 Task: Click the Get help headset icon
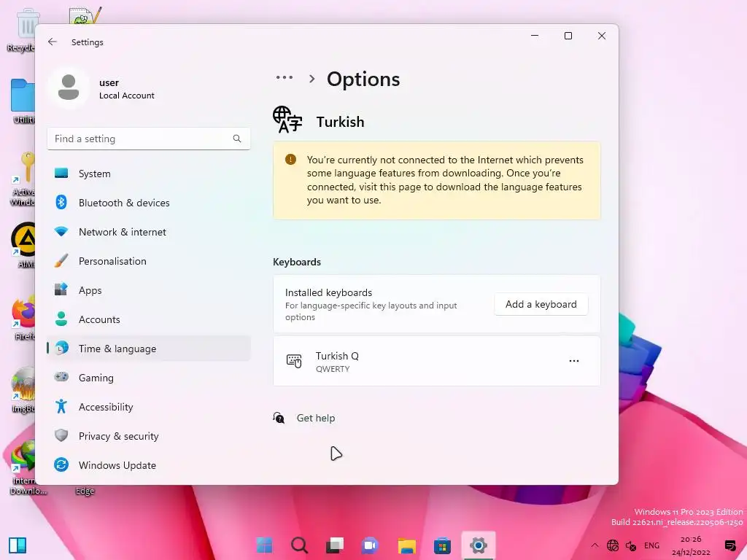[279, 418]
